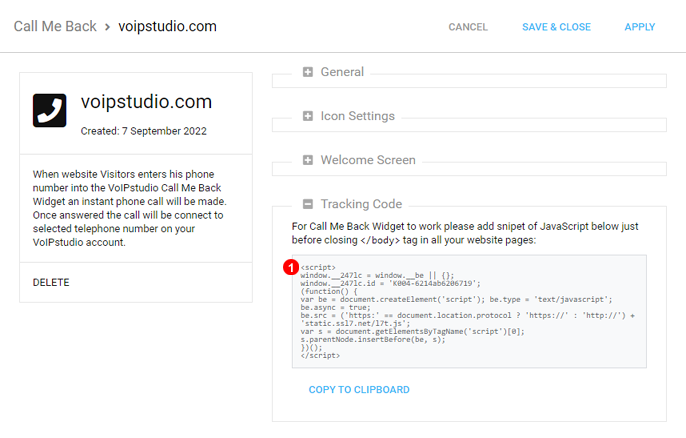The height and width of the screenshot is (438, 686).
Task: Delete the voipstudio.com widget
Action: pos(51,283)
